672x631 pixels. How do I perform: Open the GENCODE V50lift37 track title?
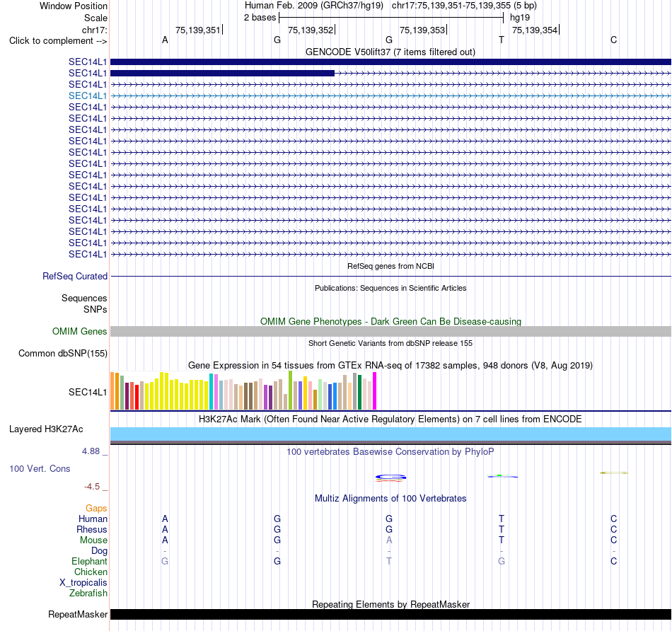tap(390, 52)
